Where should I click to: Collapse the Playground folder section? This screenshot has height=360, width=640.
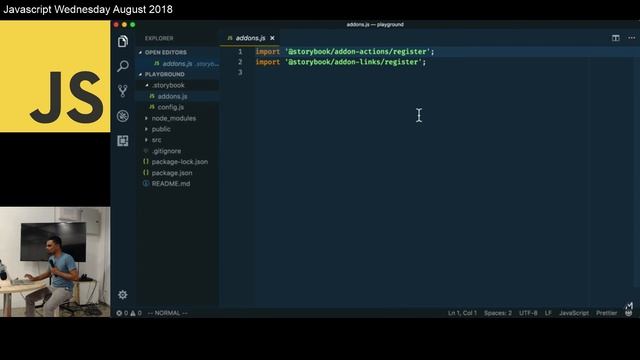pos(164,74)
